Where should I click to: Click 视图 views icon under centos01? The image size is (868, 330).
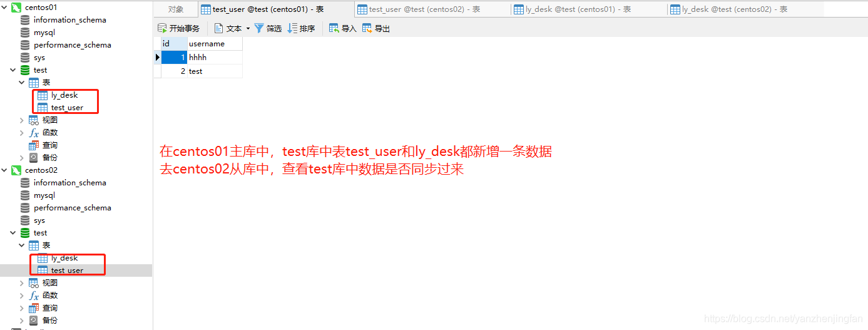click(34, 120)
